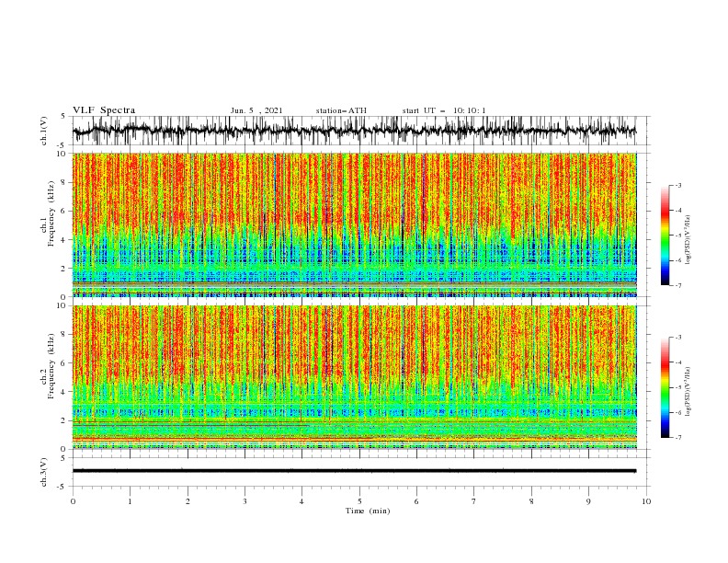The image size is (728, 563).
Task: Click the "7" tick on the time axis
Action: (x=474, y=501)
